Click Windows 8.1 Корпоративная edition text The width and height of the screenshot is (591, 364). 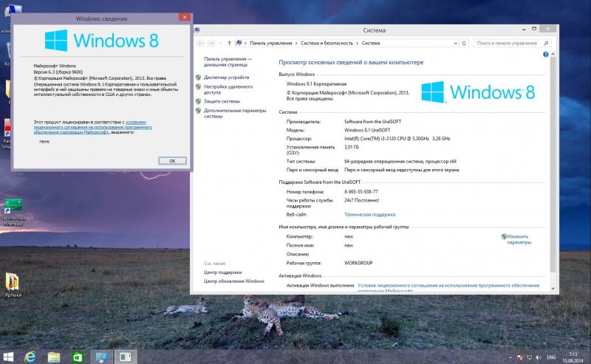point(316,84)
